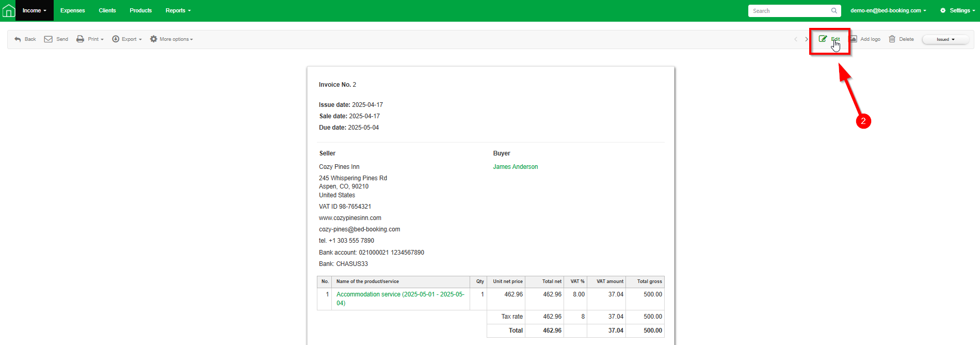The height and width of the screenshot is (345, 980).
Task: Go to next invoice chevron
Action: (x=807, y=39)
